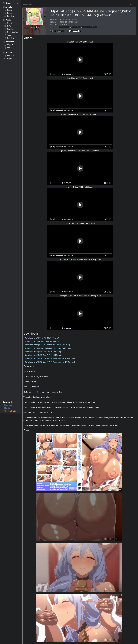Image resolution: width=138 pixels, height=644 pixels.
Task: Click the Recent artists icon
Action: [x=5, y=13]
